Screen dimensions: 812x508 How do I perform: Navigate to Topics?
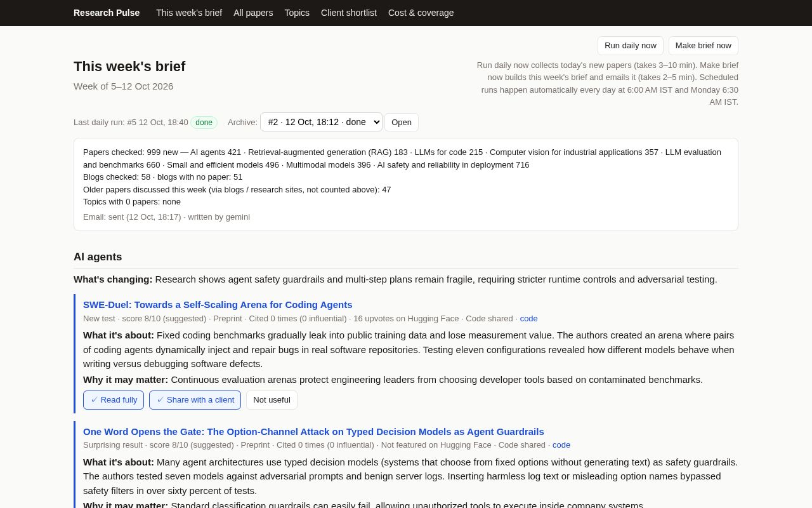pyautogui.click(x=297, y=13)
